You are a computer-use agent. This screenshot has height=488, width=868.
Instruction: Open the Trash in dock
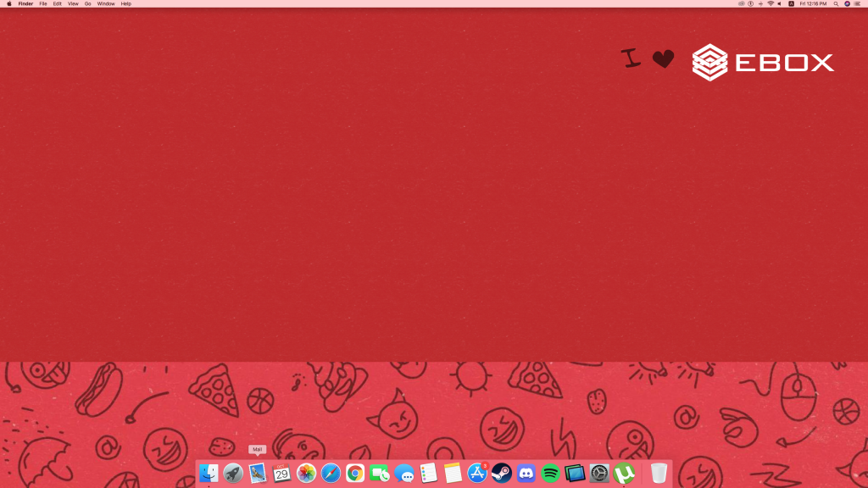point(659,473)
